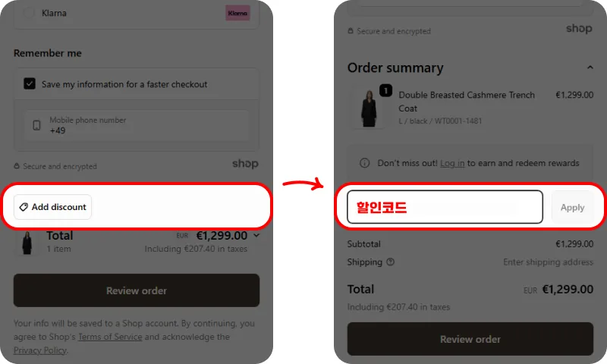Screen dimensions: 607x364
Task: Open the Privacy Policy link
Action: coord(39,350)
